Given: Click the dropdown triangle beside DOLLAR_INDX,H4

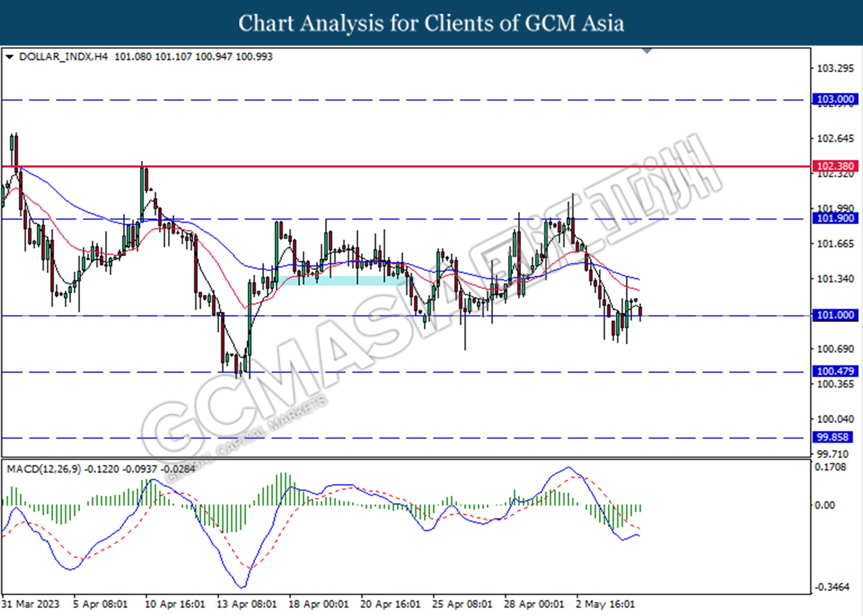Looking at the screenshot, I should pyautogui.click(x=10, y=57).
